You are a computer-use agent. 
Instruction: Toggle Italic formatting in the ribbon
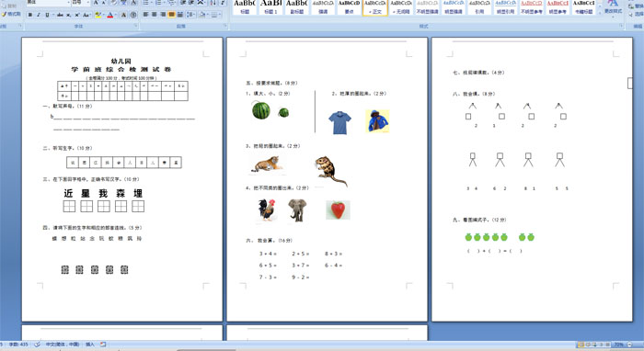pos(39,15)
